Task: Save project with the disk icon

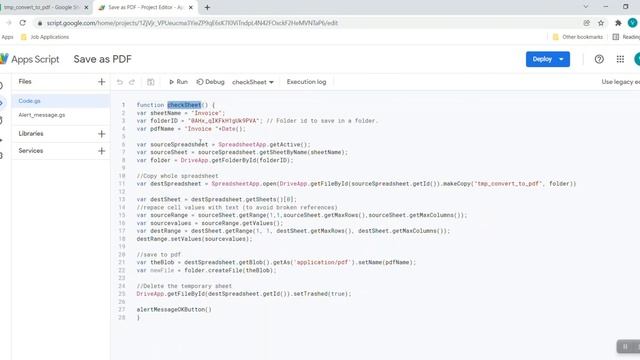Action: pyautogui.click(x=151, y=82)
